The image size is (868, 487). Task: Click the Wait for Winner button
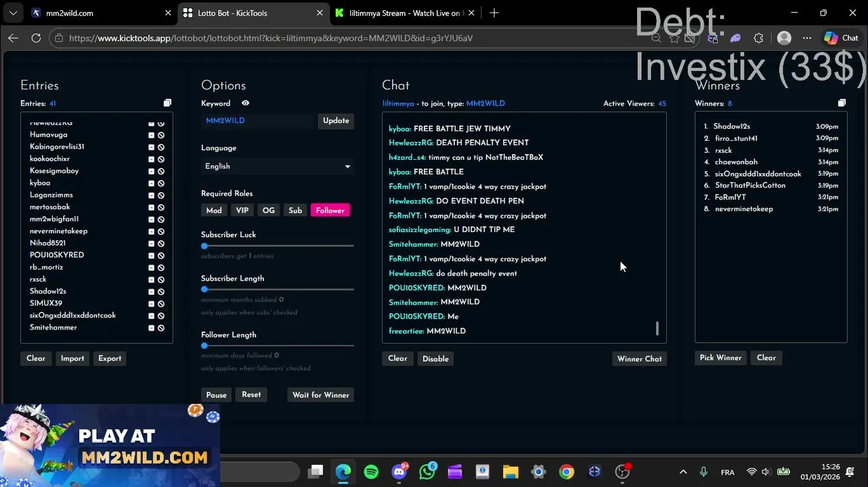[x=321, y=395]
